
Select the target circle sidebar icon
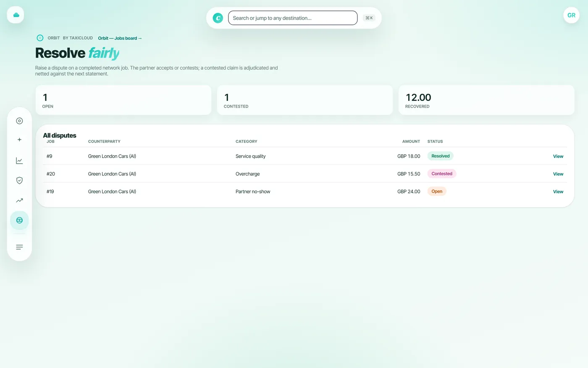19,121
